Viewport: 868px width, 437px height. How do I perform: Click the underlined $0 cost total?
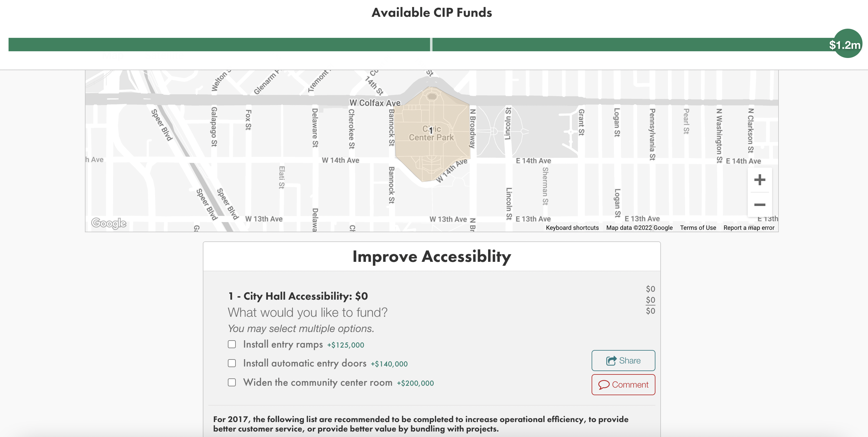(x=650, y=300)
